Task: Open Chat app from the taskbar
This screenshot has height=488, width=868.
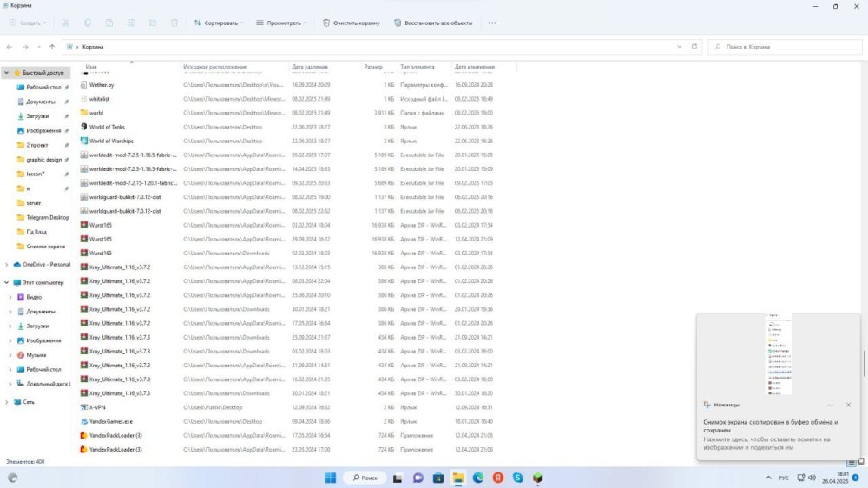Action: point(418,478)
